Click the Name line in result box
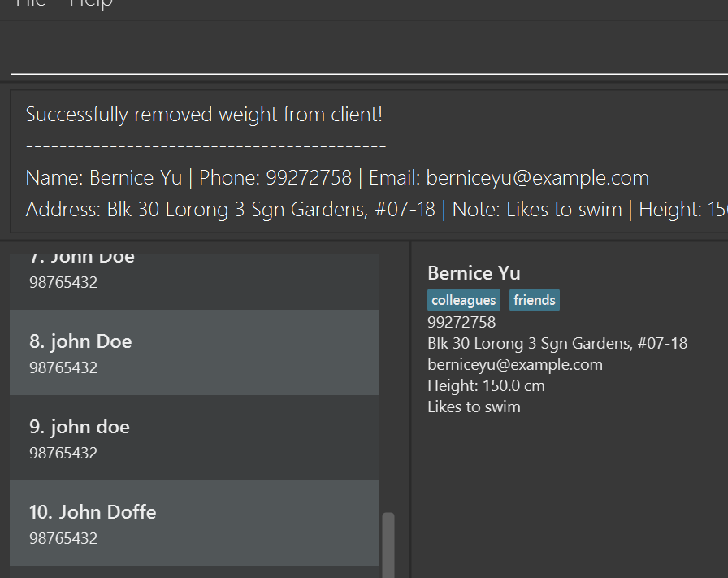 (x=337, y=178)
